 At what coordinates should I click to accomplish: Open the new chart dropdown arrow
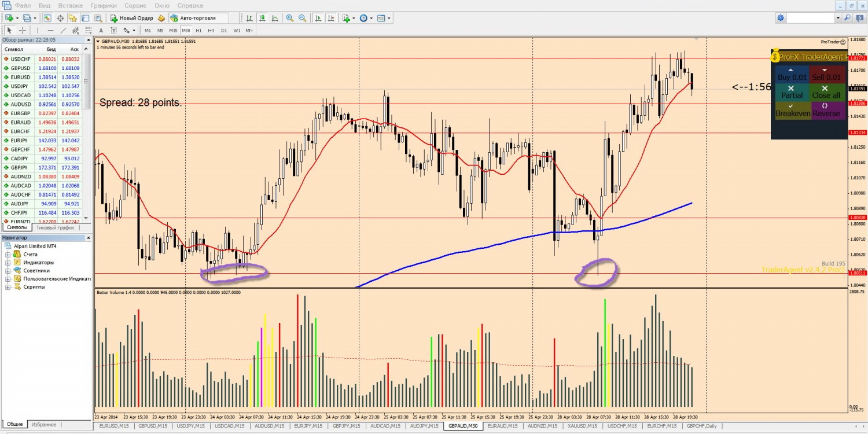tap(17, 18)
